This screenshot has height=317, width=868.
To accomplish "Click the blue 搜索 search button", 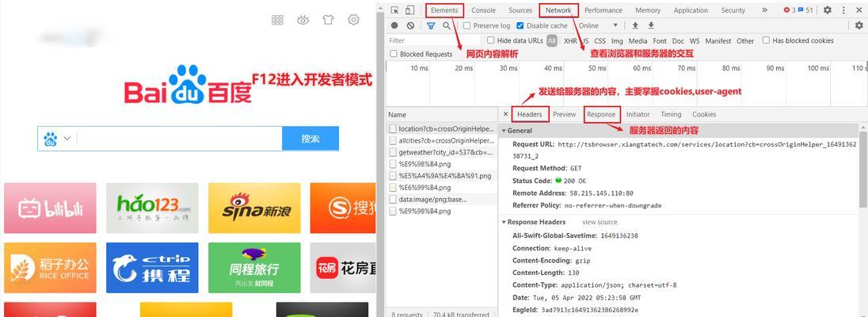I will pyautogui.click(x=310, y=139).
